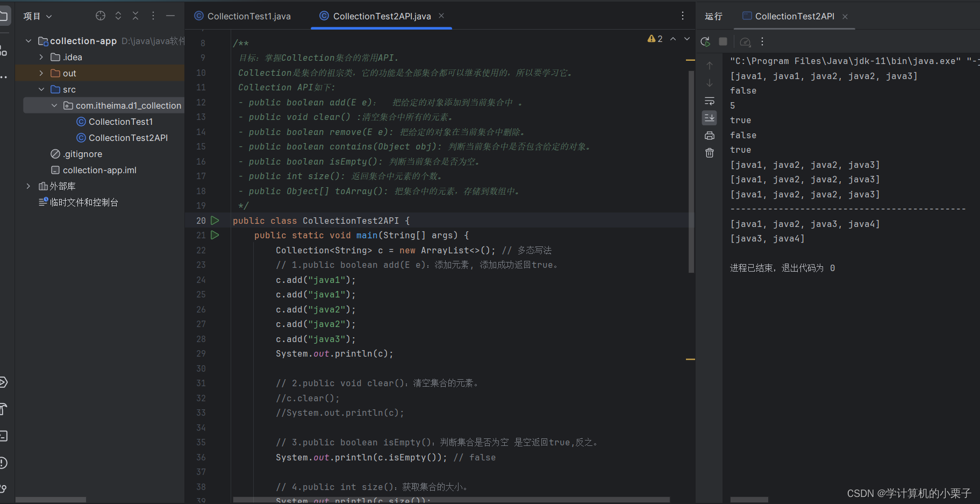This screenshot has width=980, height=504.
Task: Expand the out folder
Action: [41, 73]
